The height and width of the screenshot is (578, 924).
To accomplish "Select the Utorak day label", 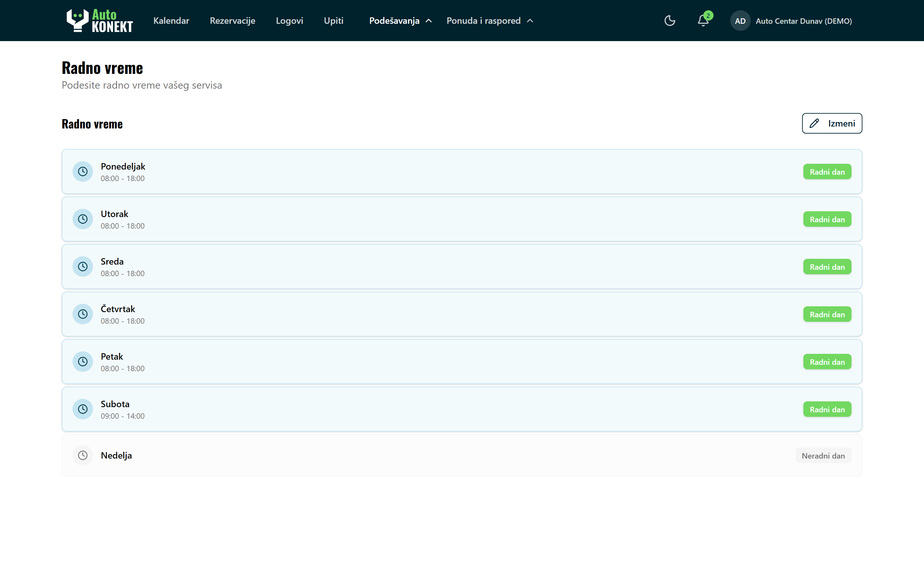I will (x=115, y=214).
